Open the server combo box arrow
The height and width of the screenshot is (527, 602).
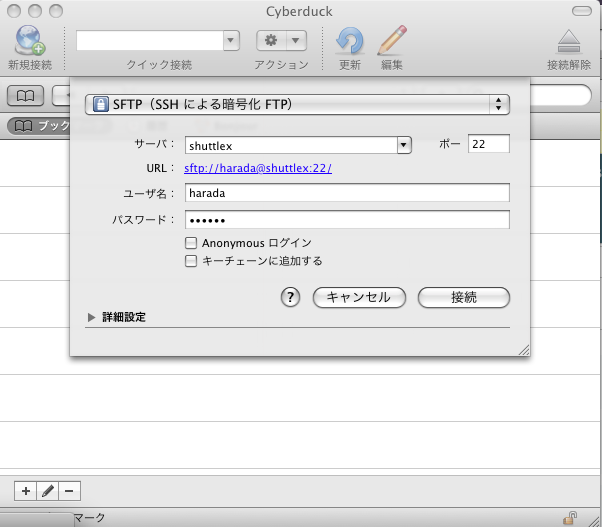(x=404, y=145)
